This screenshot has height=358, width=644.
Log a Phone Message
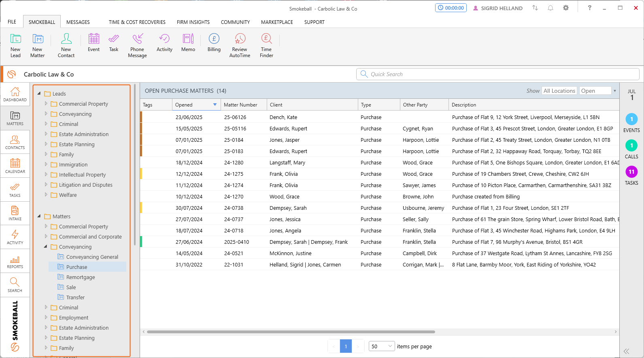pyautogui.click(x=137, y=45)
